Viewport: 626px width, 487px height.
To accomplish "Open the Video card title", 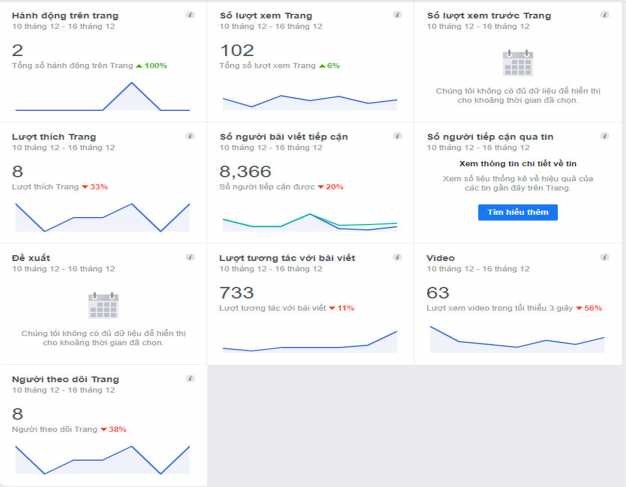I will tap(440, 258).
